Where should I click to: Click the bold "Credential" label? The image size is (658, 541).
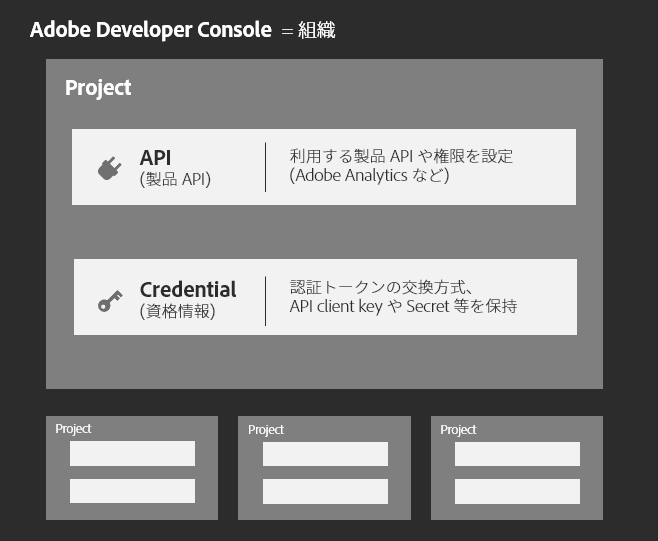pos(188,290)
